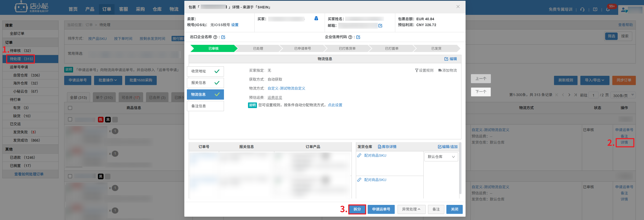Toggle the select-all checkbox in table header
The width and height of the screenshot is (644, 220).
pos(70,108)
